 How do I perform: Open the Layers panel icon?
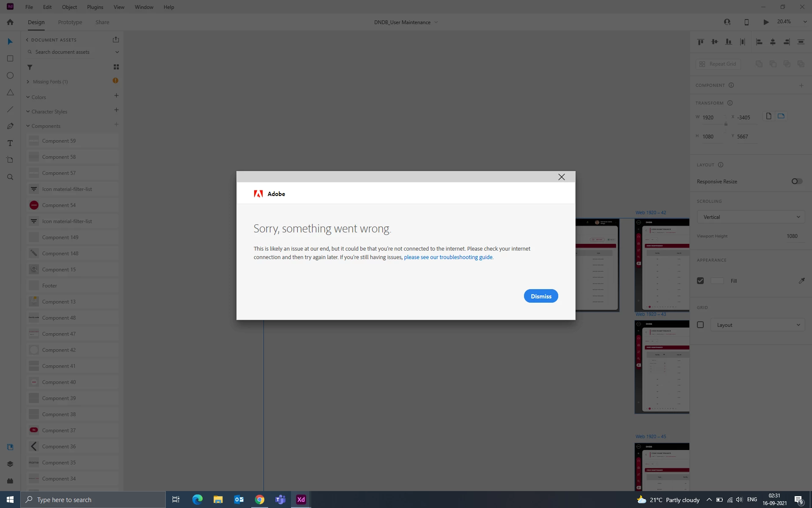pos(10,464)
